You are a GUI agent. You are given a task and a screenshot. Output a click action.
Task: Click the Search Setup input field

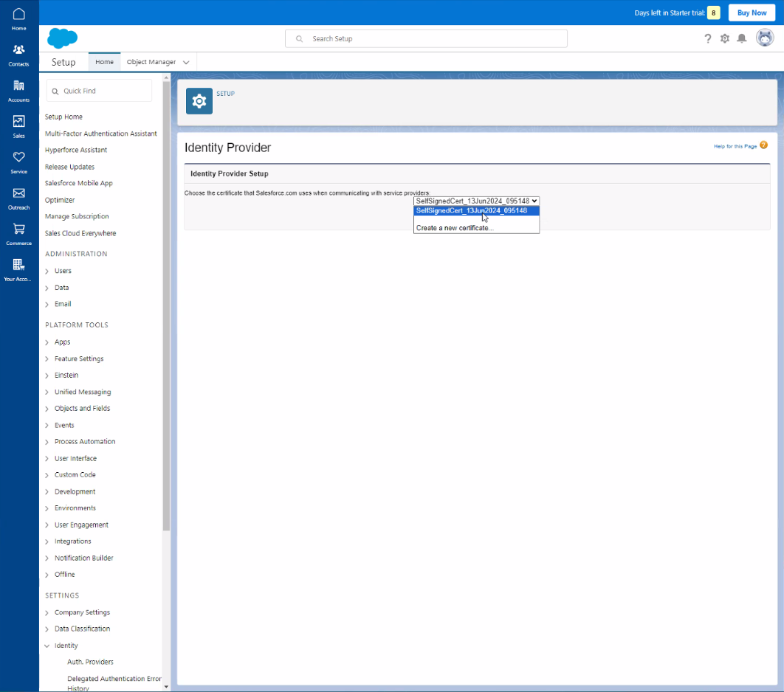[x=426, y=38]
